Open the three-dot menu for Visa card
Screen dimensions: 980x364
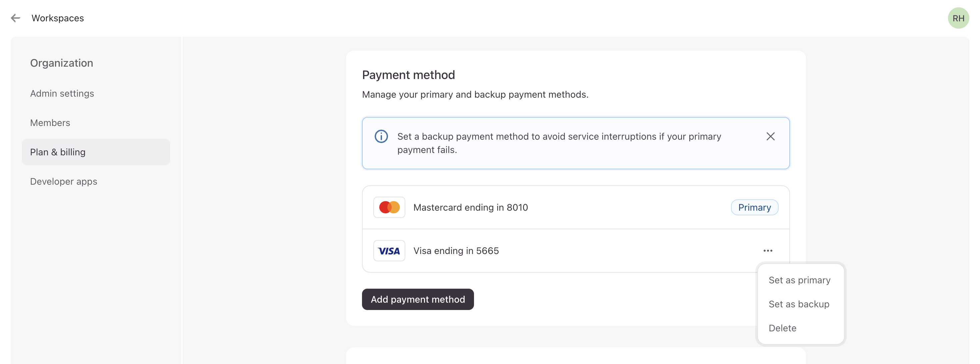tap(768, 251)
